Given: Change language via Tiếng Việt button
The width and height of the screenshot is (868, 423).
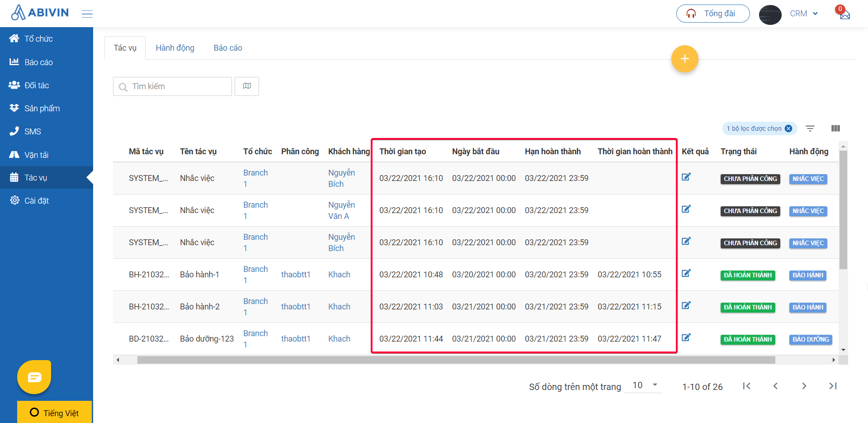Looking at the screenshot, I should 54,412.
